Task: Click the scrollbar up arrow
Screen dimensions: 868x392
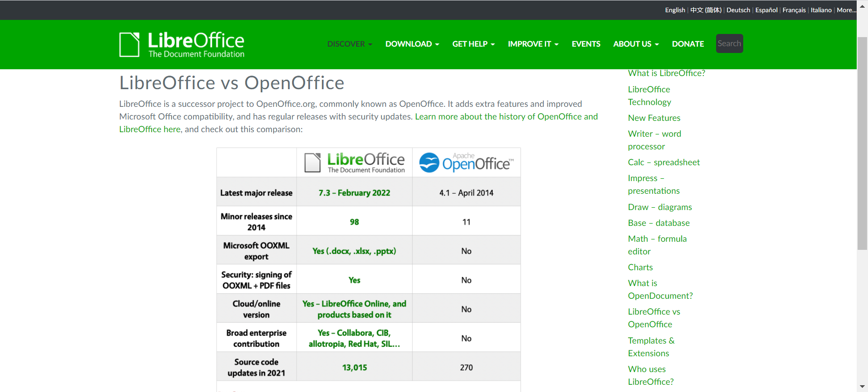Action: [862, 6]
